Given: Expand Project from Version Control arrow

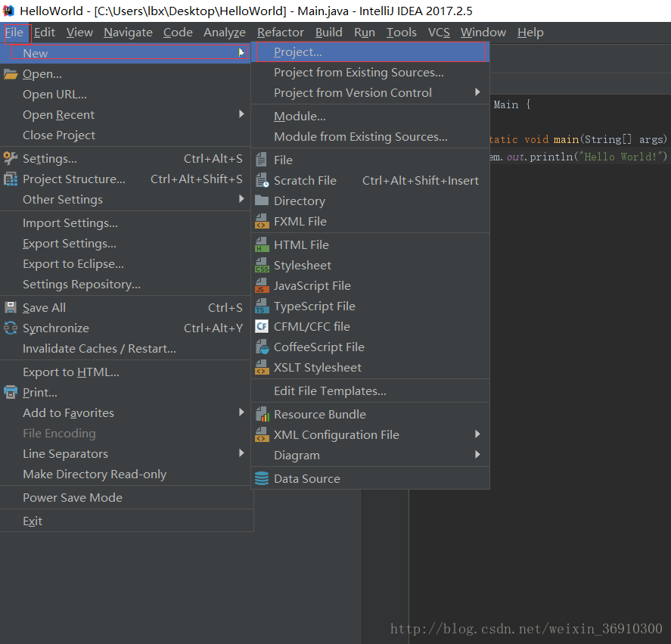Looking at the screenshot, I should pos(477,92).
